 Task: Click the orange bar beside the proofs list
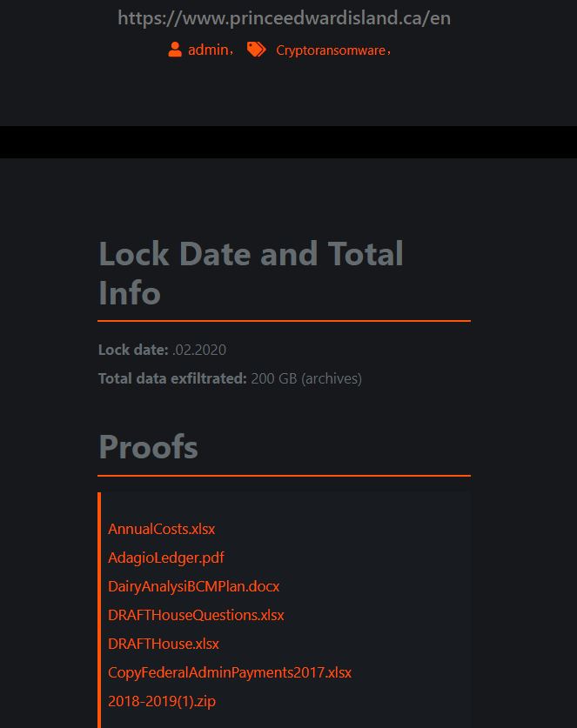99,610
